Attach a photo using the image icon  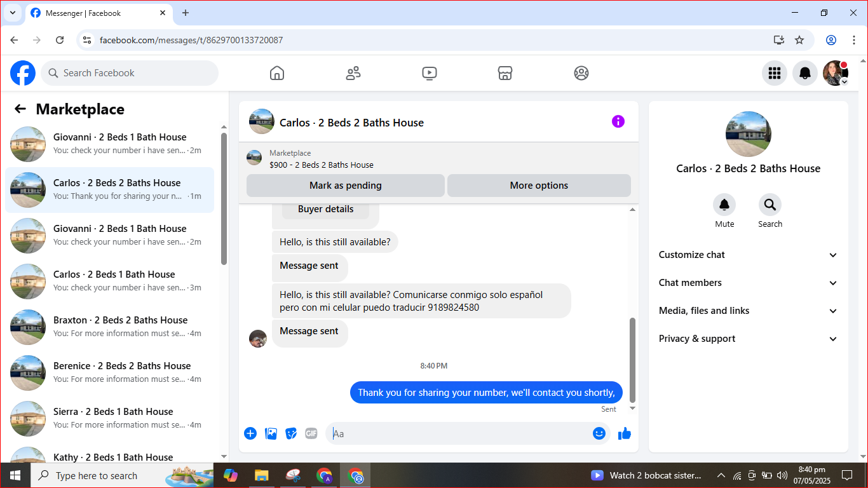(271, 433)
